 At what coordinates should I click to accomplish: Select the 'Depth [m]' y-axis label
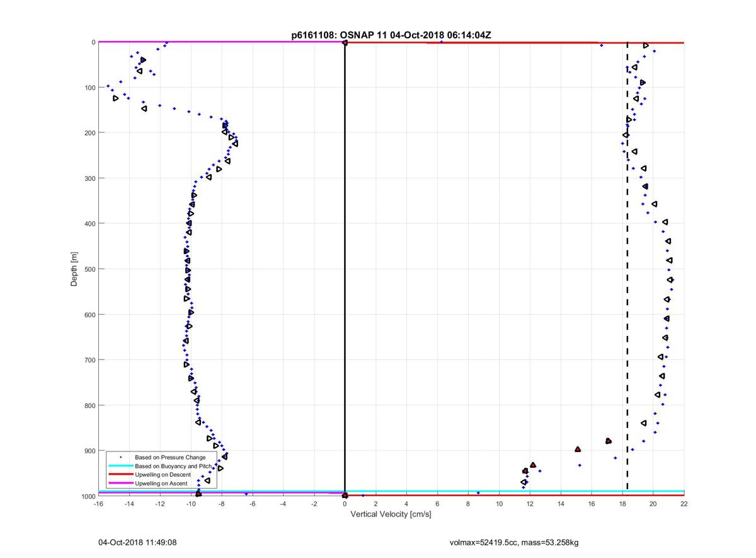tap(74, 269)
